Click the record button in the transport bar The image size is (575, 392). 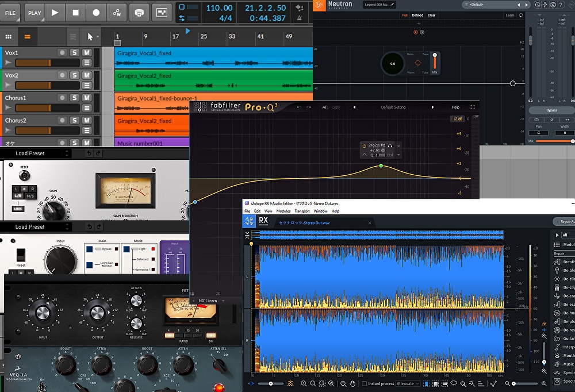96,13
